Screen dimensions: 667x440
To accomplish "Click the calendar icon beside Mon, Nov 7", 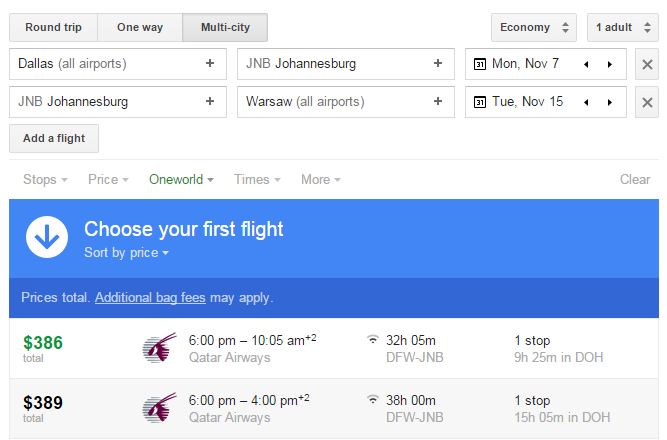I will click(479, 64).
